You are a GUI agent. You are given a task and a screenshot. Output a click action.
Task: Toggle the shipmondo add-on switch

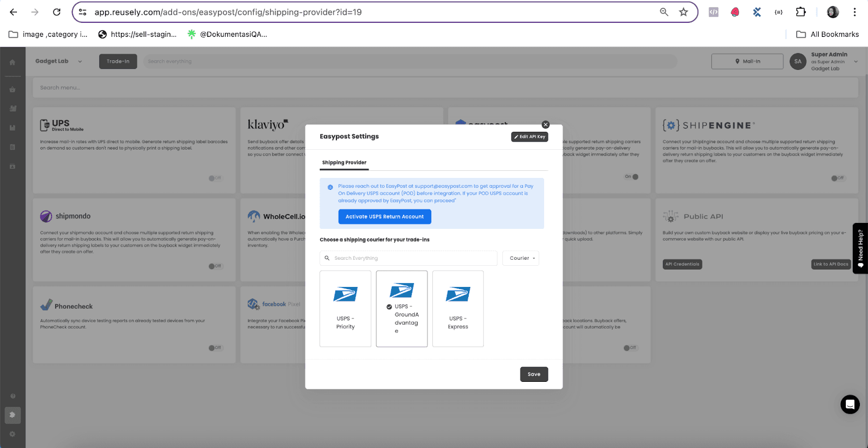(x=215, y=266)
